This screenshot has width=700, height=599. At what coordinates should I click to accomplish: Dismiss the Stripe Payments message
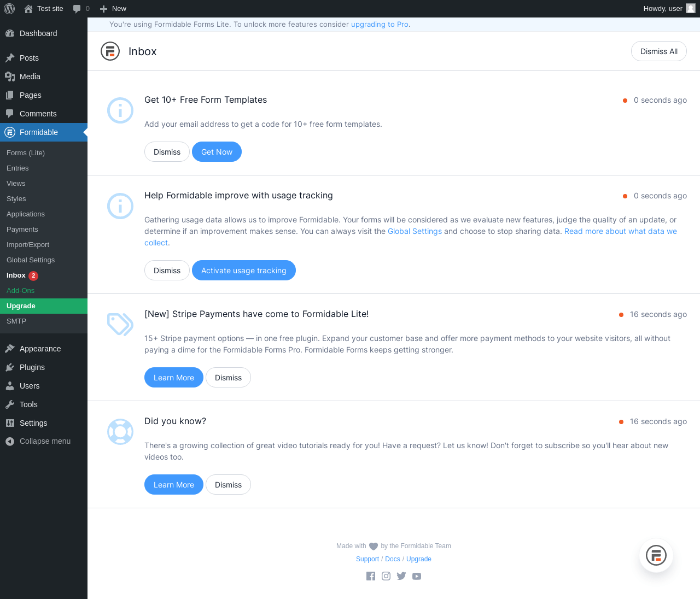(x=228, y=378)
